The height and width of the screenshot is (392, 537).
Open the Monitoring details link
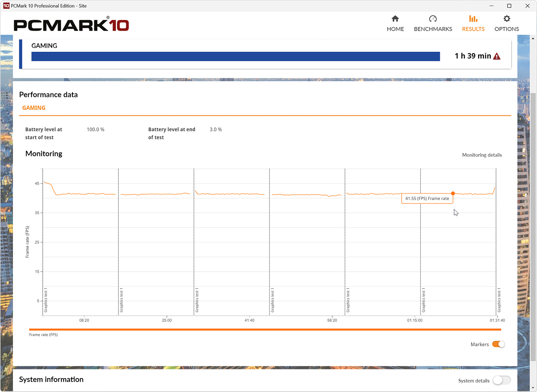pyautogui.click(x=482, y=155)
